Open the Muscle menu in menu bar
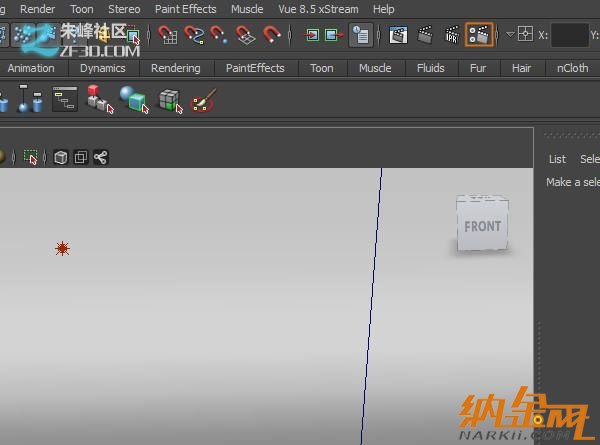The width and height of the screenshot is (600, 445). coord(247,9)
